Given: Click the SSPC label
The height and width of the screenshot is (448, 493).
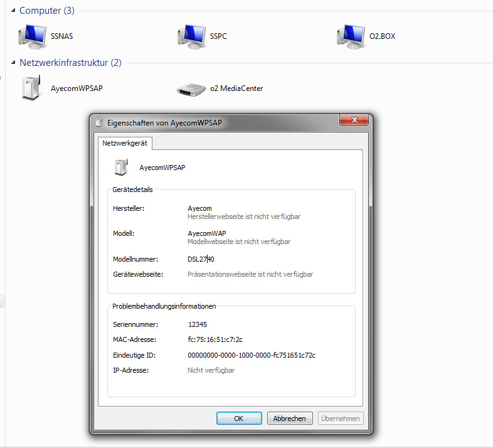Looking at the screenshot, I should [x=218, y=36].
